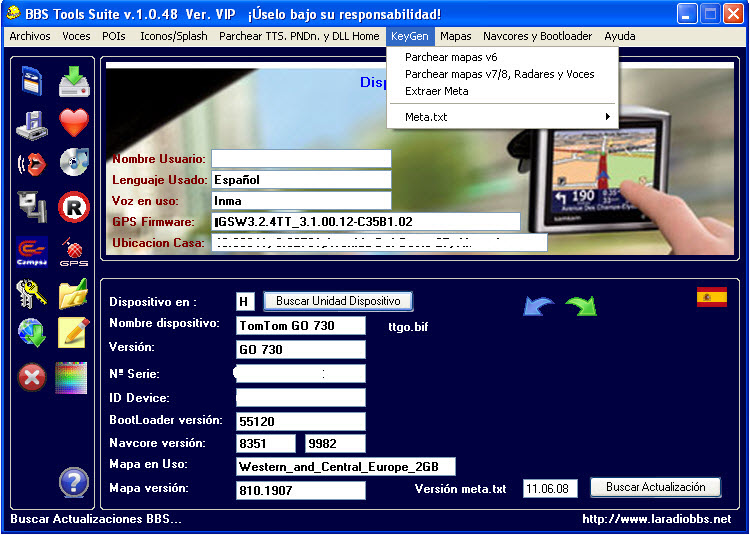Click Buscar Unidad Dispositivo button

(x=338, y=301)
